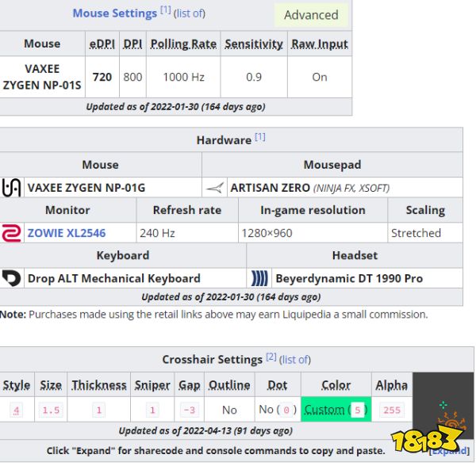Open the Mouse Settings link
Image resolution: width=476 pixels, height=466 pixels.
click(115, 13)
